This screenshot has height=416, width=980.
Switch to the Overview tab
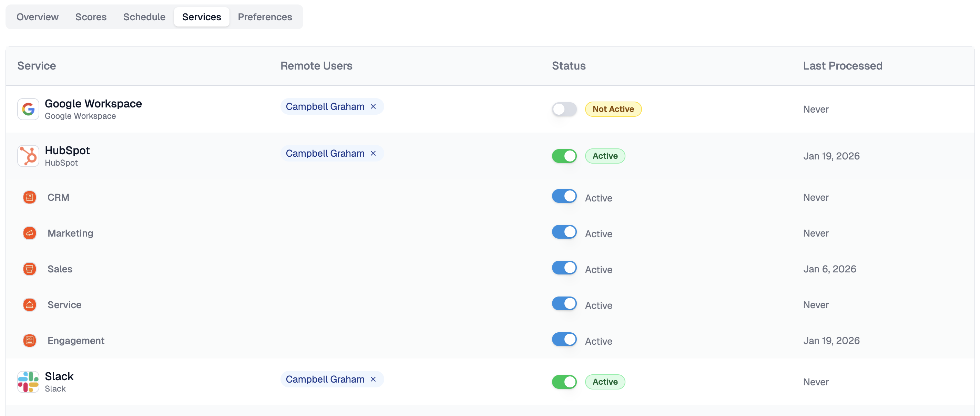coord(37,17)
